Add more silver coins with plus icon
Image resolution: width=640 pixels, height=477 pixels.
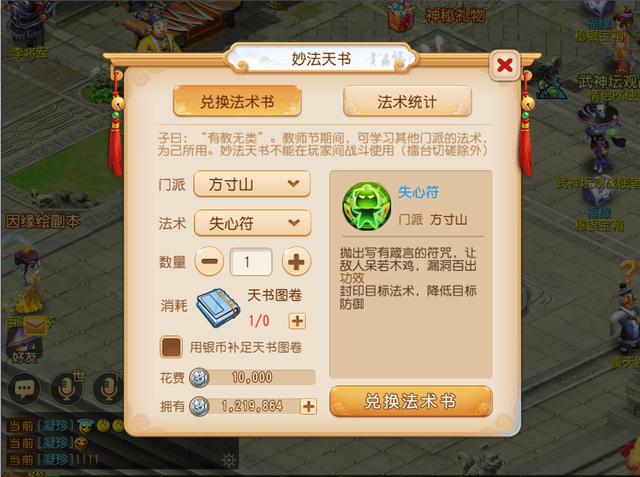click(309, 406)
